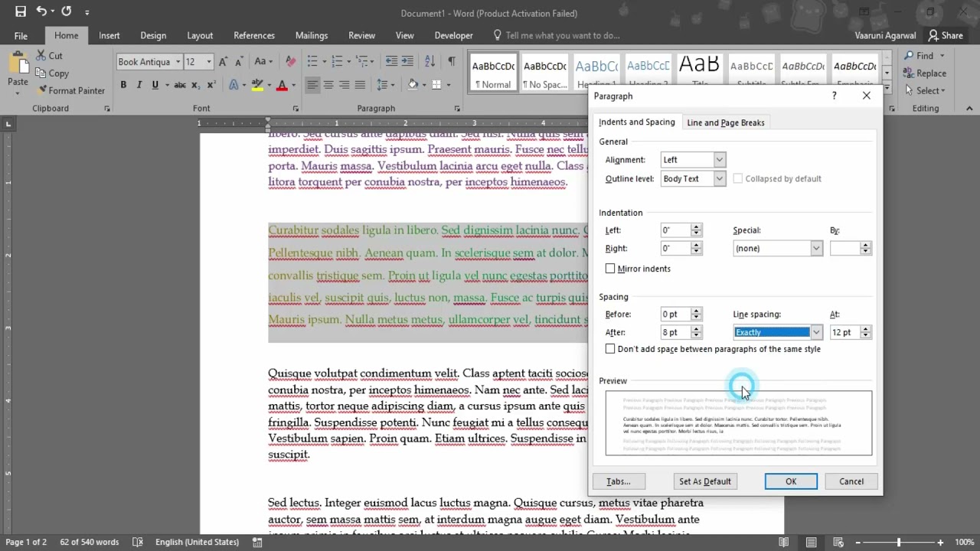
Task: Open the font size dropdown
Action: pos(209,62)
